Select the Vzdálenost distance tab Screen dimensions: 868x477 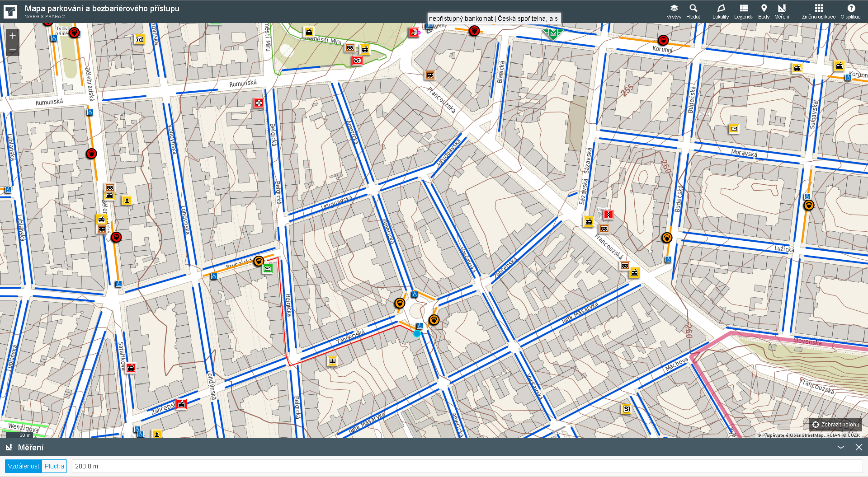[24, 466]
